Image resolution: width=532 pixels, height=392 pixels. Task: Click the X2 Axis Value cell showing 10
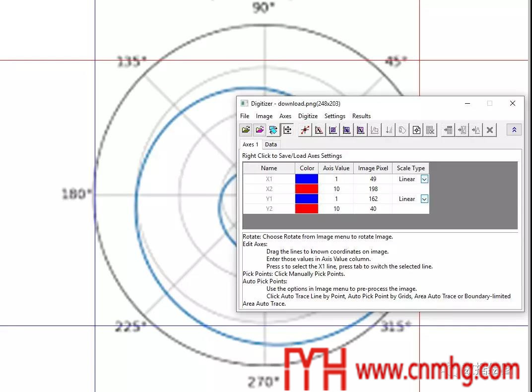point(336,189)
